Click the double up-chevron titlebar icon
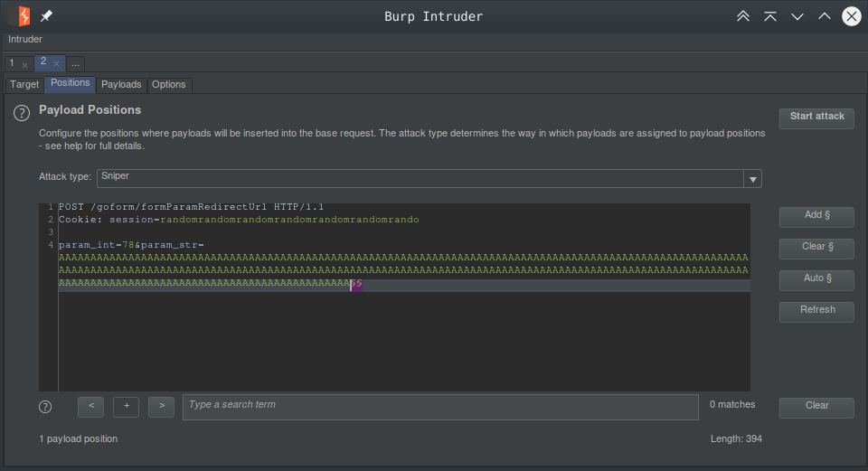Viewport: 868px width, 471px height. (x=743, y=16)
